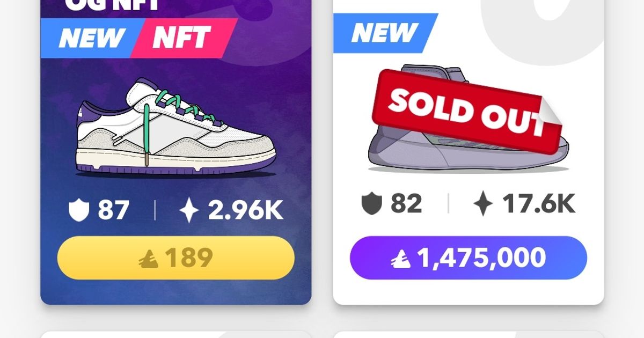Click the currency icon on the 189 button

148,259
